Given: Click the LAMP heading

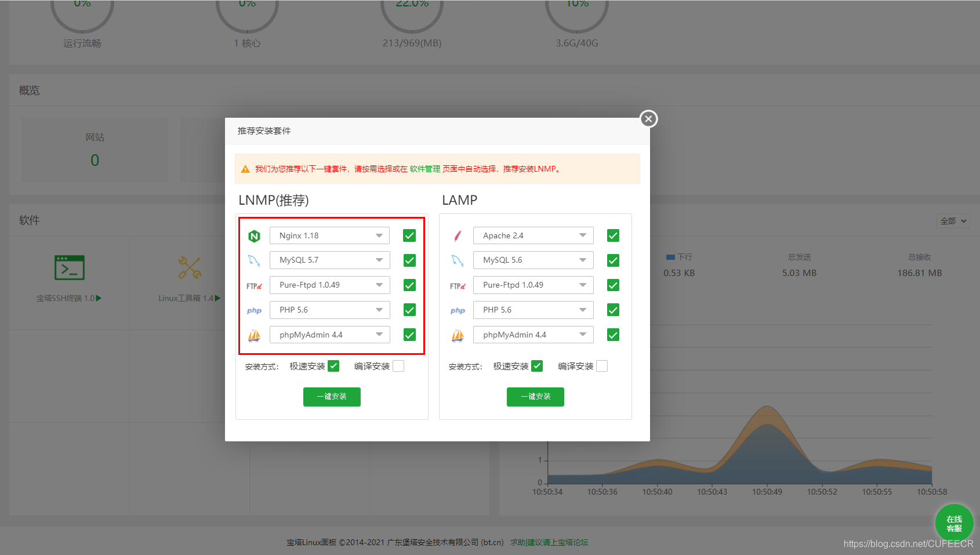Looking at the screenshot, I should click(x=460, y=200).
